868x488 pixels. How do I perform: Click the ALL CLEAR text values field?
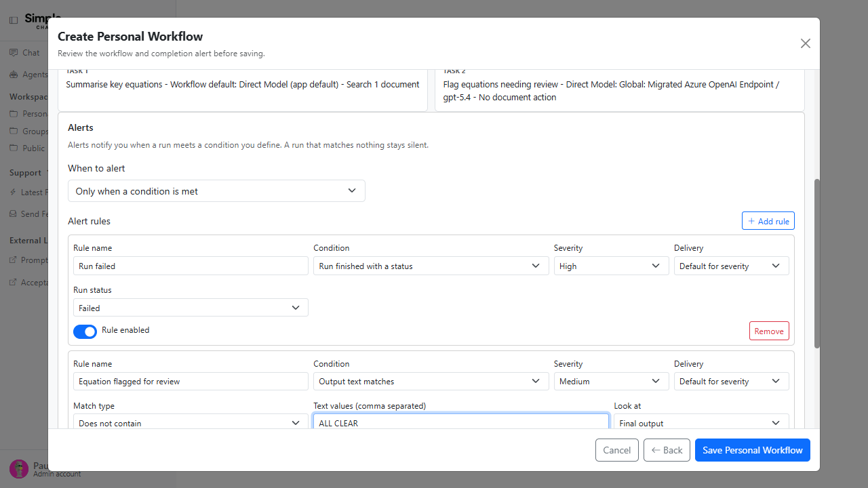pyautogui.click(x=461, y=422)
